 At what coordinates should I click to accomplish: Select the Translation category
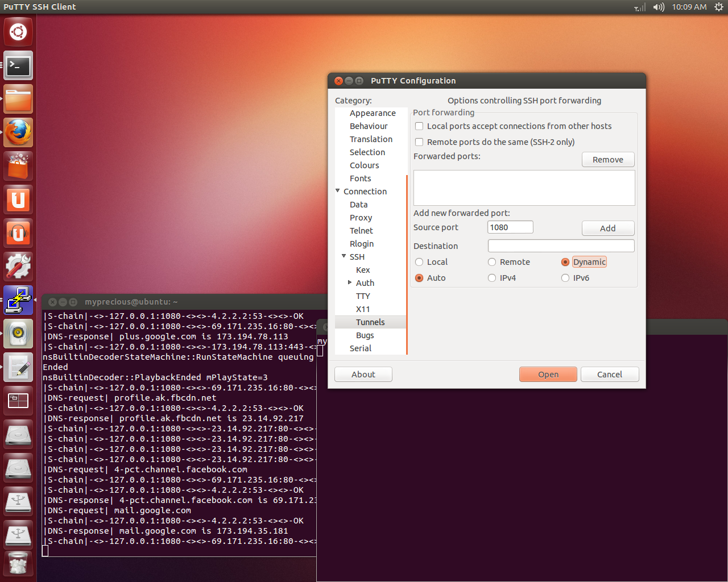coord(371,139)
